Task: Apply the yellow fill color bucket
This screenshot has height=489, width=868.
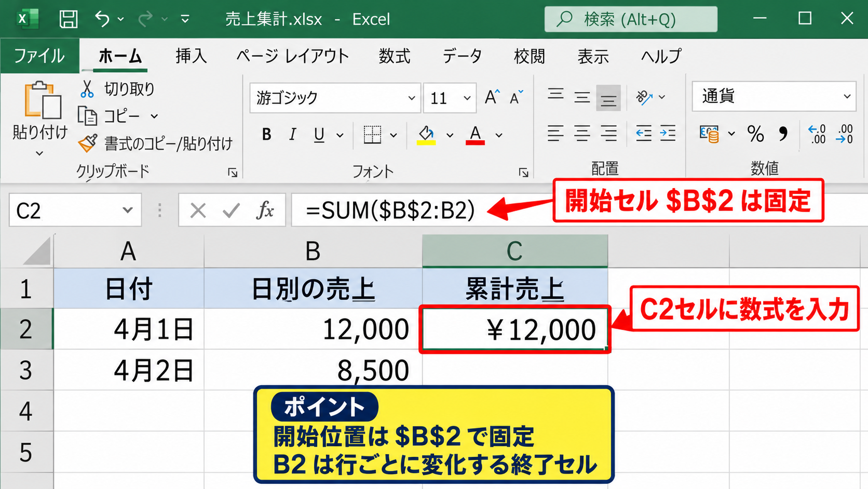Action: [426, 135]
